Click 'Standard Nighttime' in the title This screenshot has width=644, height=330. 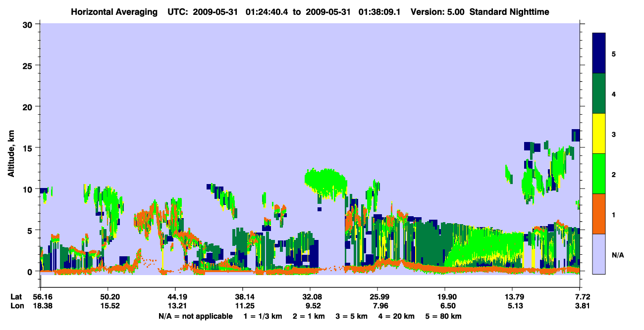click(509, 12)
